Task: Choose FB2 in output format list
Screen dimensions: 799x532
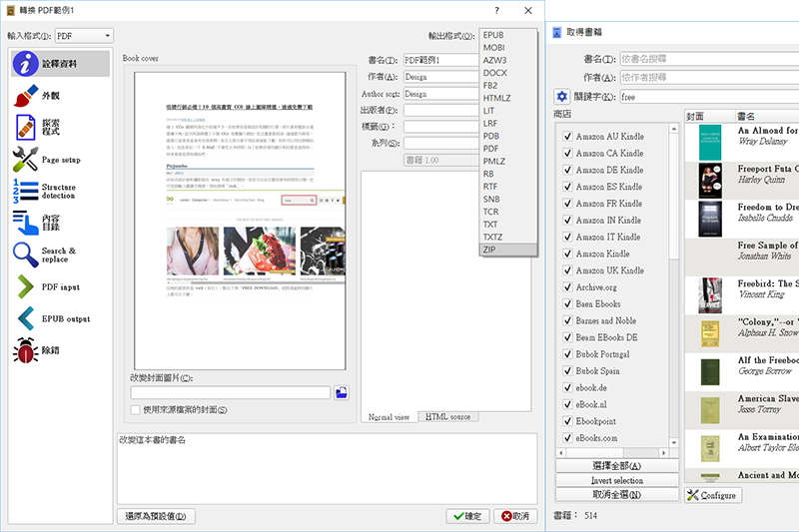Action: click(508, 86)
